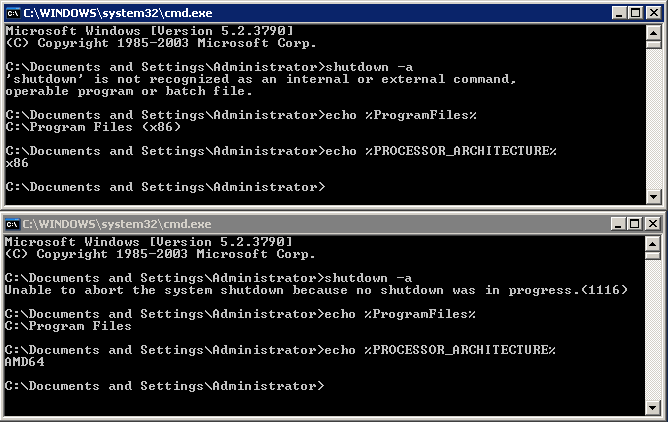Click the "C:\Program Files (x86)" output line
The image size is (668, 422).
(x=93, y=127)
